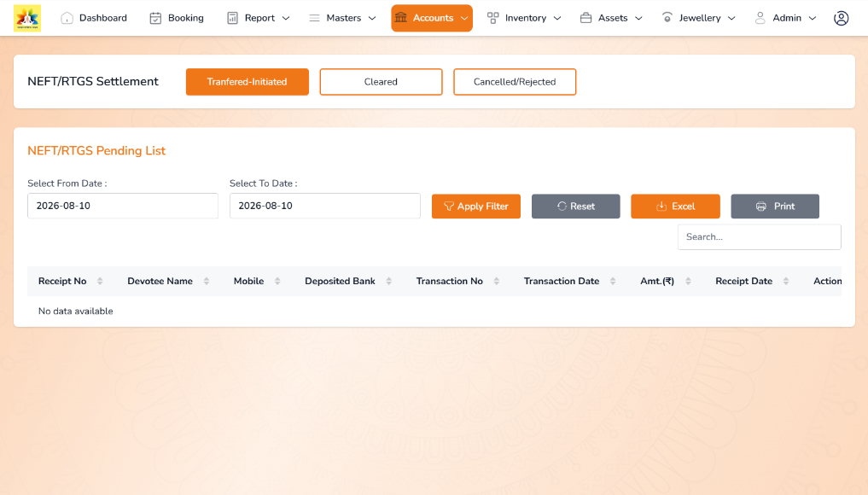Click the refresh icon on Reset
Viewport: 868px width, 495px height.
[562, 206]
